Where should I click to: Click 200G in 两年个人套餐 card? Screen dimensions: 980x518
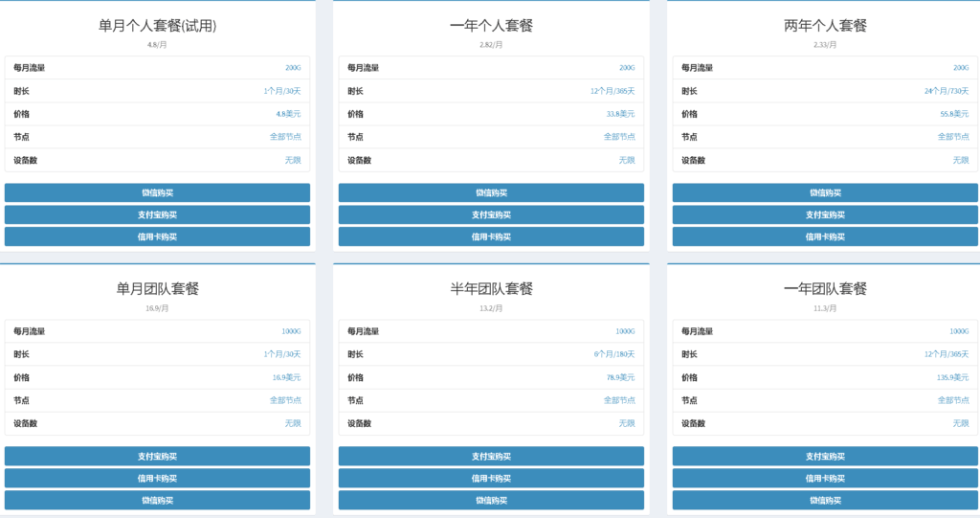(x=961, y=68)
